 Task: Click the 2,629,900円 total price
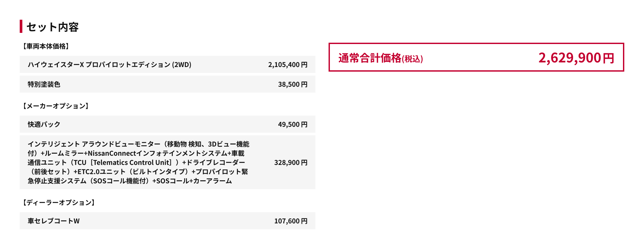tap(576, 58)
